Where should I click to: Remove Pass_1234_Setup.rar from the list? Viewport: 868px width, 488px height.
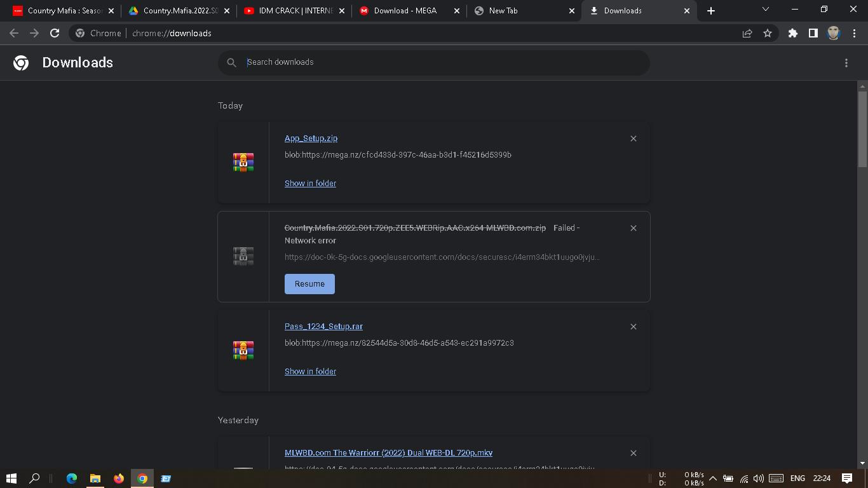pos(633,327)
